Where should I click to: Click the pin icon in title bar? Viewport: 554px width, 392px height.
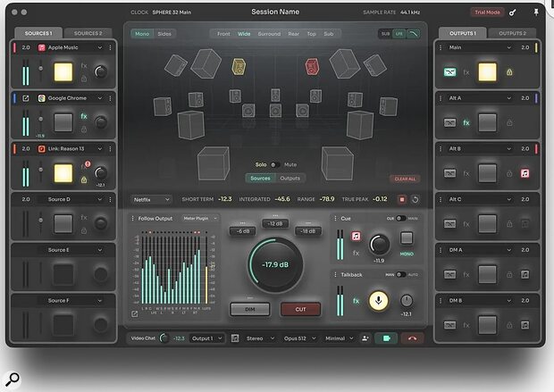(x=536, y=13)
